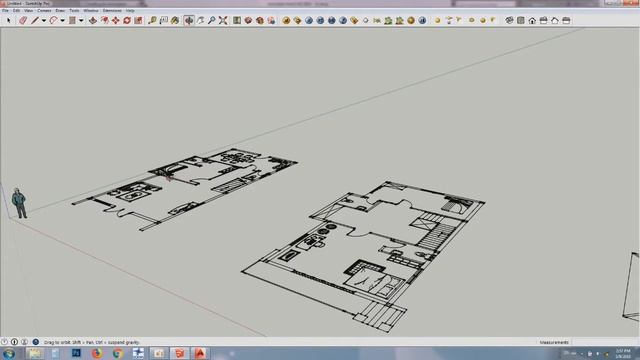Select the Text label tool
This screenshot has height=360, width=640.
click(164, 20)
